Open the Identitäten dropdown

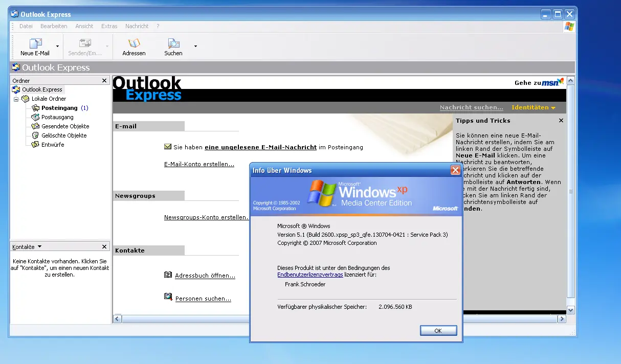(x=534, y=107)
